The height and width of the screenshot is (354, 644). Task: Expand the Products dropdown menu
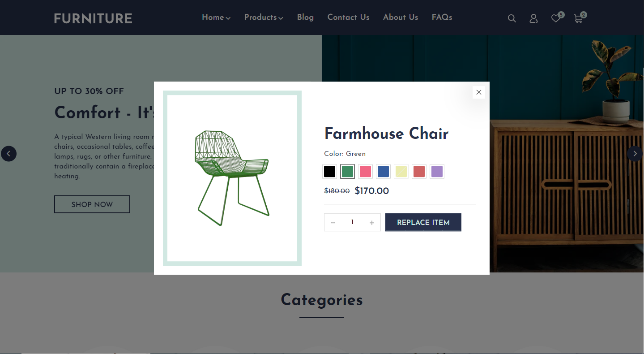coord(264,17)
